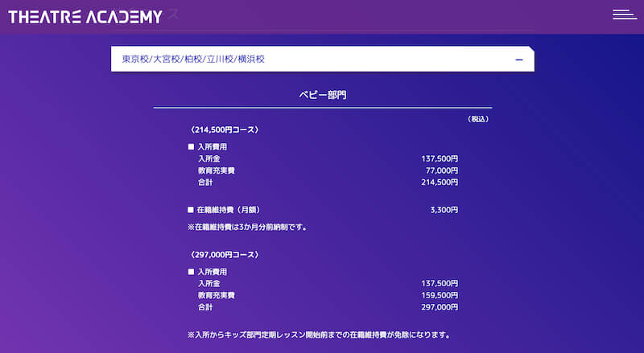Click 教育充実費 label in 297,000円 course
The width and height of the screenshot is (644, 353).
(216, 295)
